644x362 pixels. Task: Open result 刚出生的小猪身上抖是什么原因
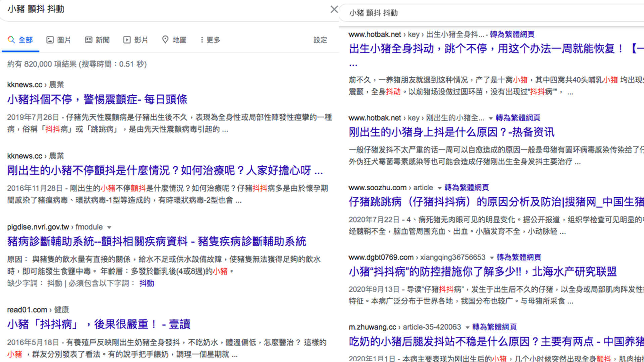[451, 132]
